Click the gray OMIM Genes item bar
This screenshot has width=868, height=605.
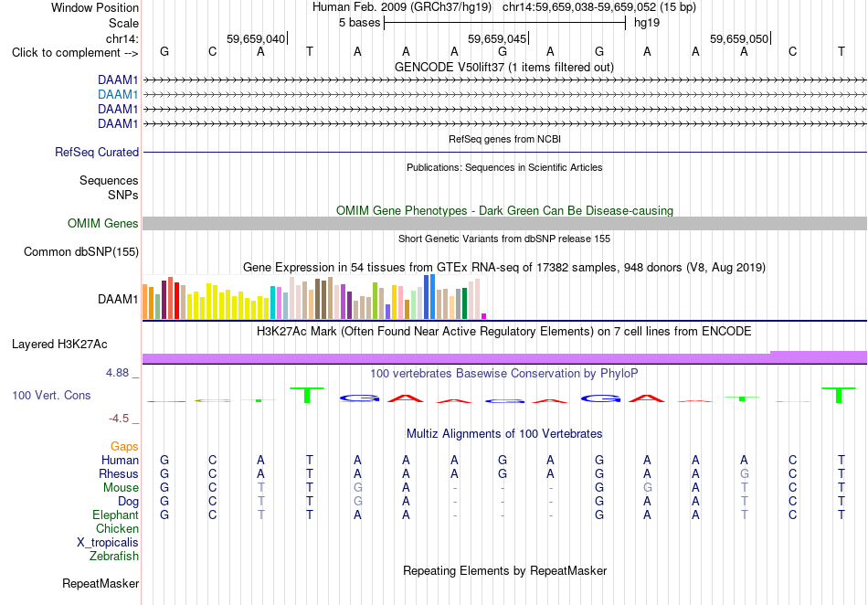pyautogui.click(x=504, y=224)
